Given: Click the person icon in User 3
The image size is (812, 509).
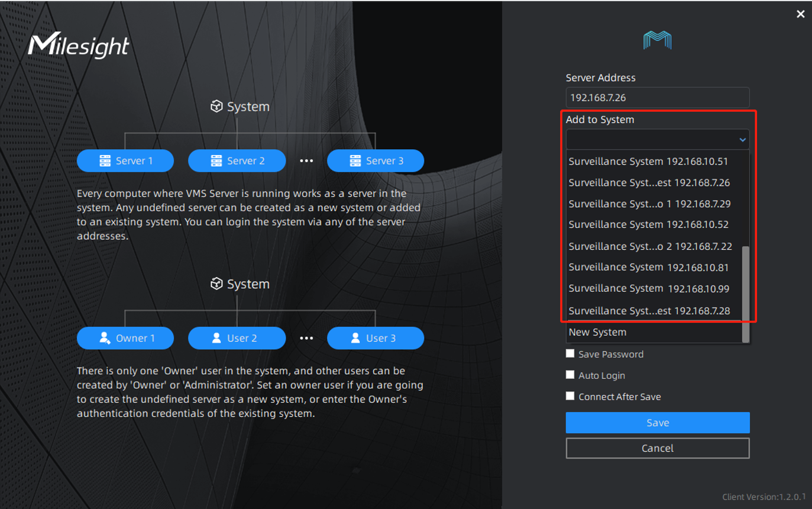Looking at the screenshot, I should click(x=355, y=338).
